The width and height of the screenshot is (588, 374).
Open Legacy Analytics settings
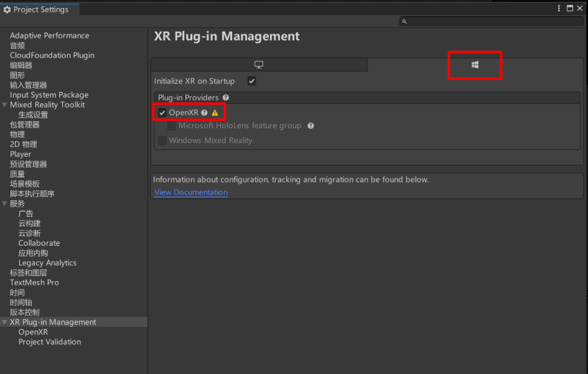[47, 263]
